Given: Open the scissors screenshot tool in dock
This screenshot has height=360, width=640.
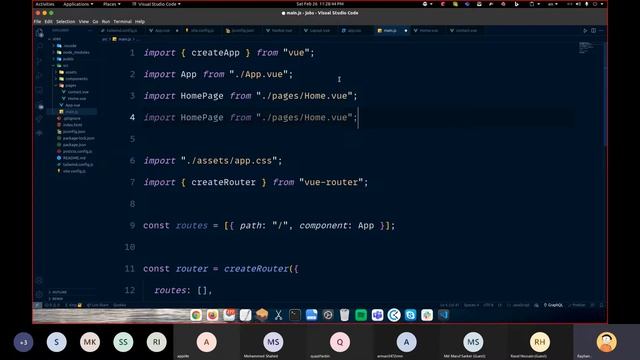Looking at the screenshot, I should click(278, 315).
